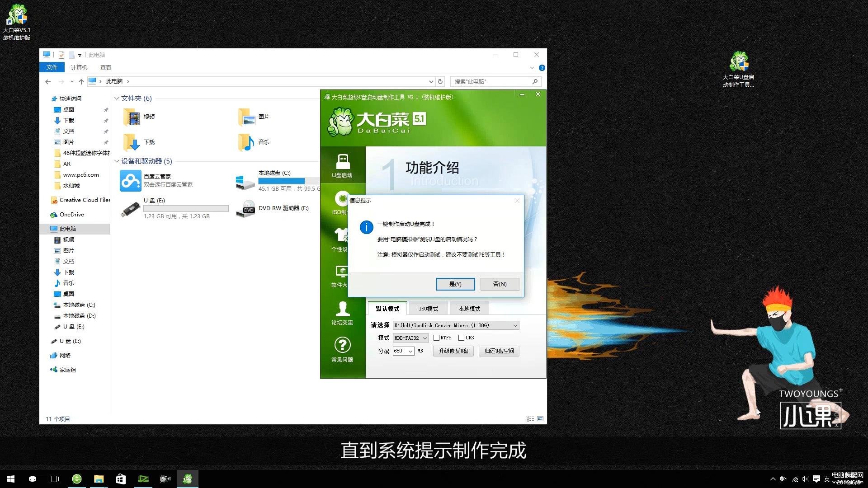The width and height of the screenshot is (868, 488).
Task: Open the 文件 ribbon tab
Action: click(52, 67)
